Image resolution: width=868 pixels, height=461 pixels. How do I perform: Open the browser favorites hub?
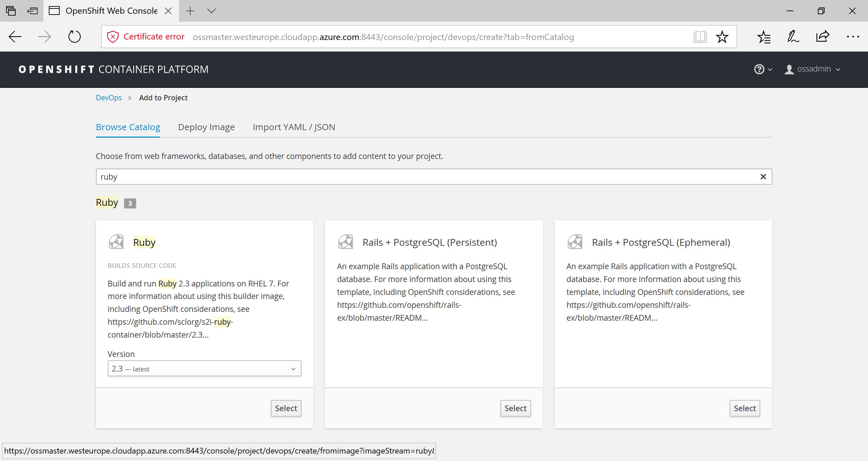click(x=764, y=37)
